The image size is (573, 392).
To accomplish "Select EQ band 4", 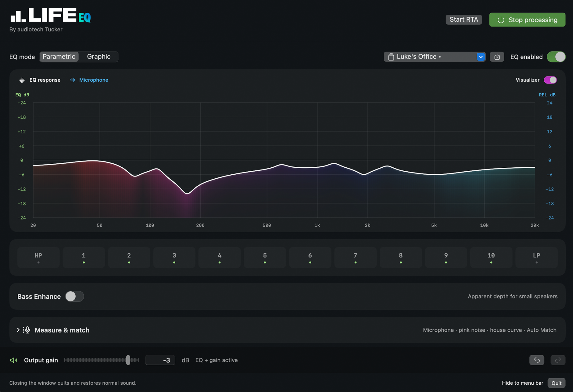I will [220, 258].
